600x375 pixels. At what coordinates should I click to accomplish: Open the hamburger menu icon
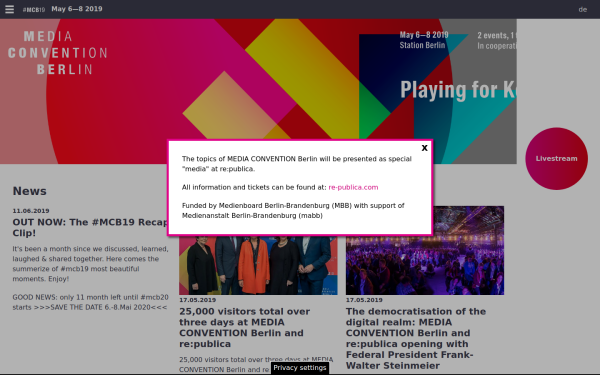[10, 9]
